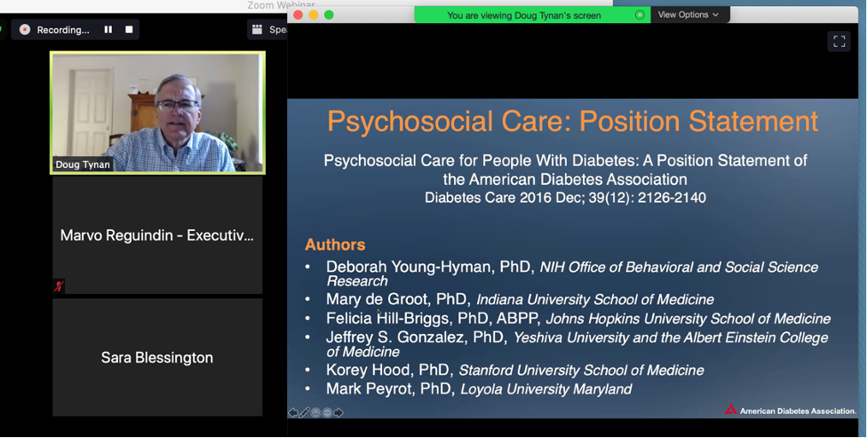Open the View Options dropdown

[688, 15]
